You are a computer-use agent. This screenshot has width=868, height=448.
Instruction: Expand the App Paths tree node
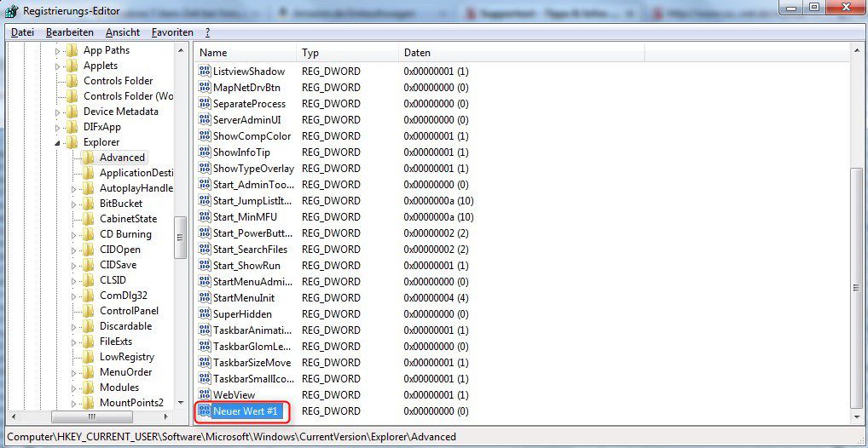[x=59, y=51]
